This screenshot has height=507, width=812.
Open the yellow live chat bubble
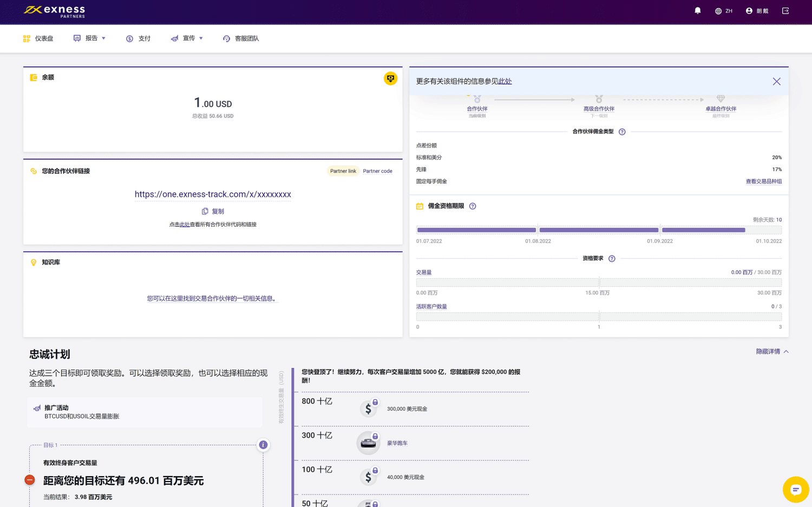tap(795, 490)
